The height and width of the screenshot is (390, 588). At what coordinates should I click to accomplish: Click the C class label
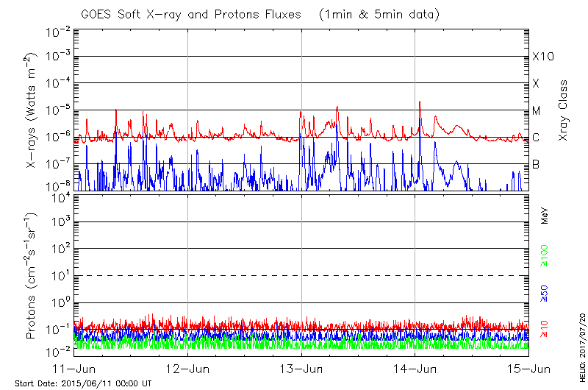point(536,138)
